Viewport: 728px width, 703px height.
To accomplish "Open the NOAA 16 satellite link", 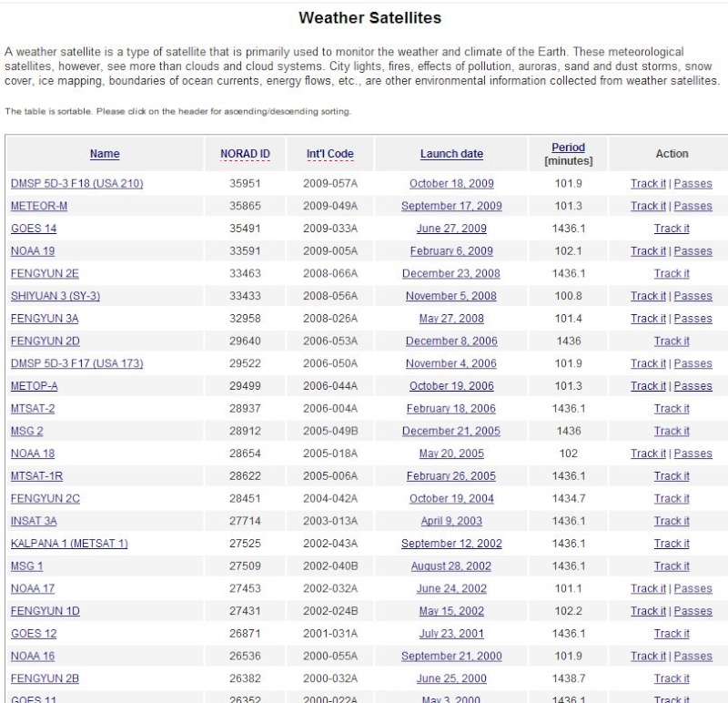I will coord(33,656).
